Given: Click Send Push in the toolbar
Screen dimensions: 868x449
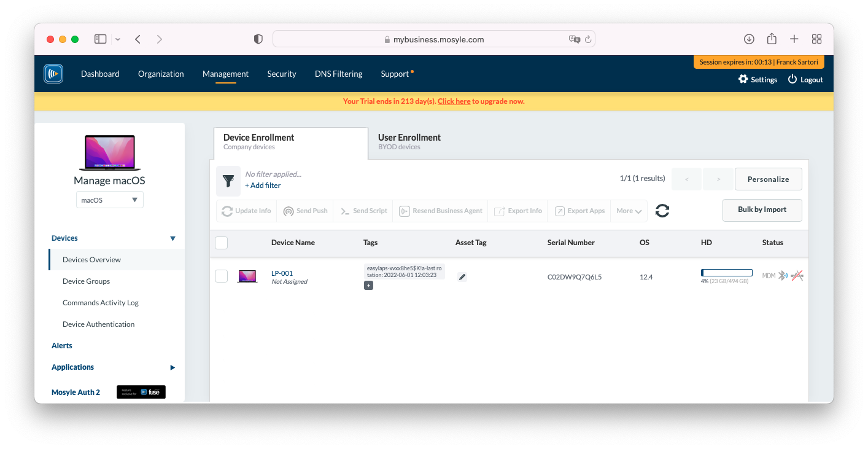Looking at the screenshot, I should point(305,211).
